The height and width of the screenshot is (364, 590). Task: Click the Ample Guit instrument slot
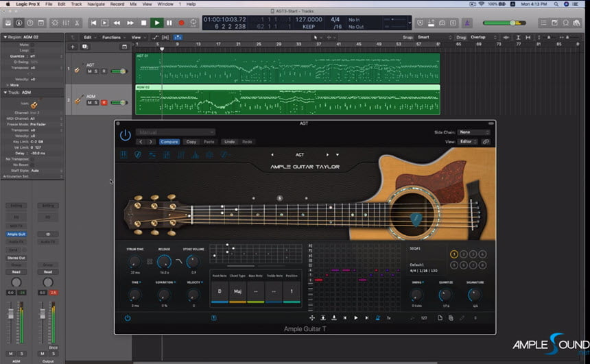point(16,234)
